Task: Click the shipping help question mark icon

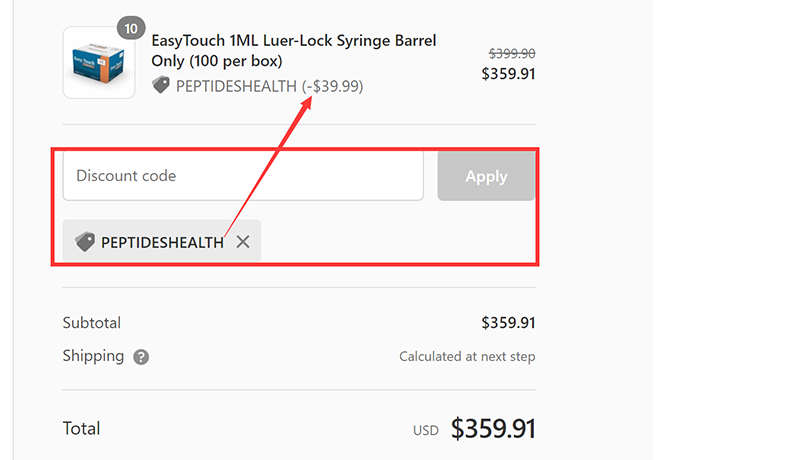Action: [x=141, y=357]
